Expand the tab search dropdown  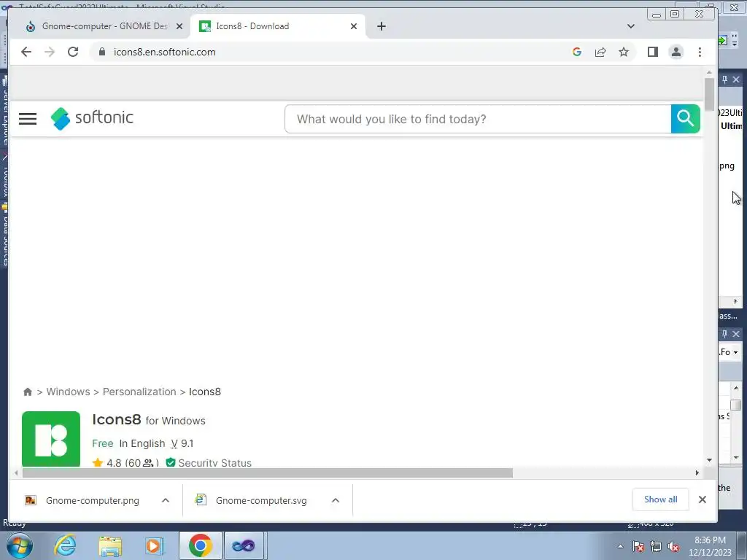click(631, 26)
